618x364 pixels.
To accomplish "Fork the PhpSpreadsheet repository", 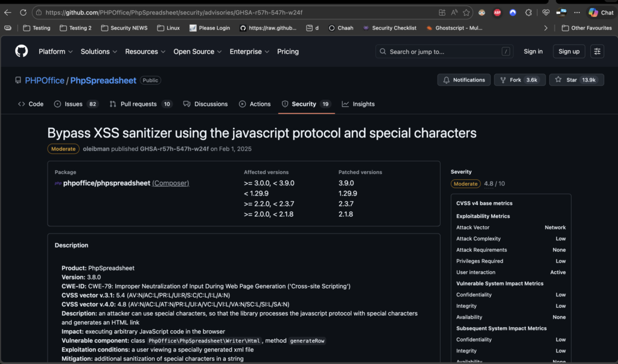I will point(520,80).
